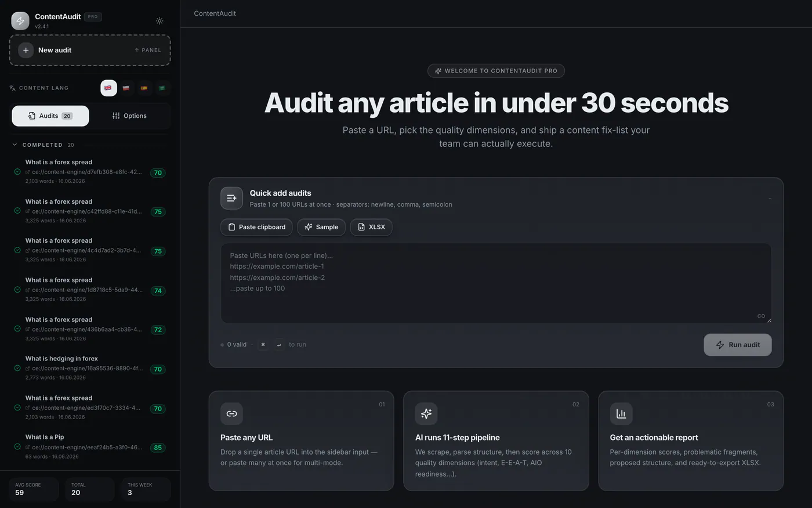This screenshot has width=812, height=508.
Task: Click the sparkle icon on AI pipeline card
Action: [x=426, y=414]
